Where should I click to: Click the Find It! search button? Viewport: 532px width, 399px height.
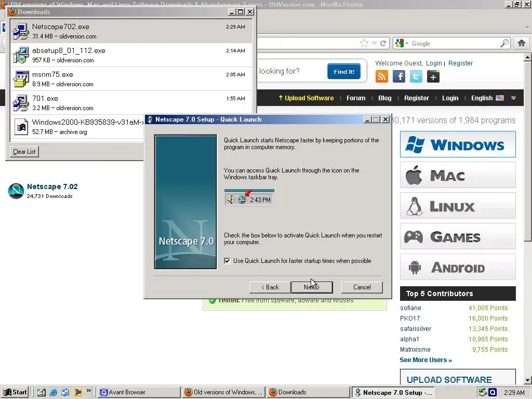344,71
